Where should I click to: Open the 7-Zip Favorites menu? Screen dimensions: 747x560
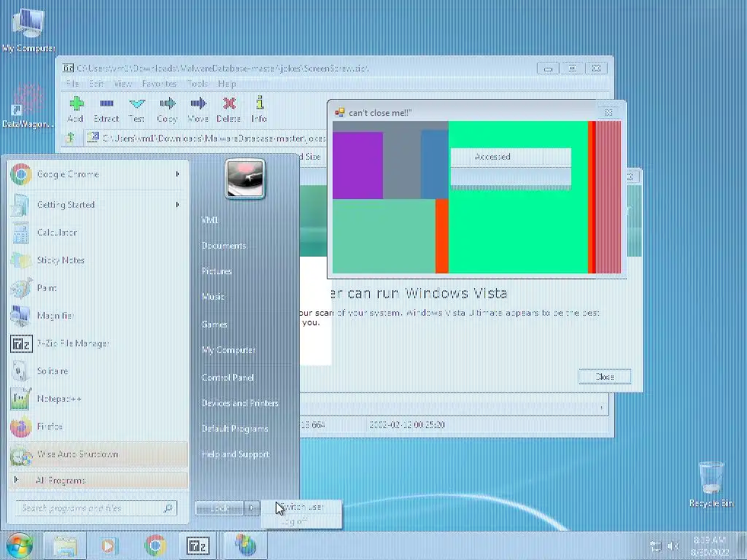(160, 84)
